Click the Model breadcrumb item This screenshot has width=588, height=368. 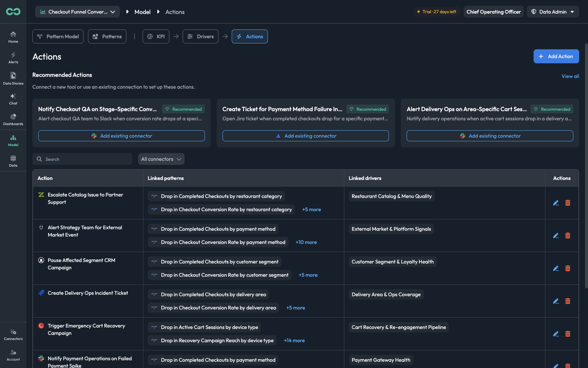[143, 12]
